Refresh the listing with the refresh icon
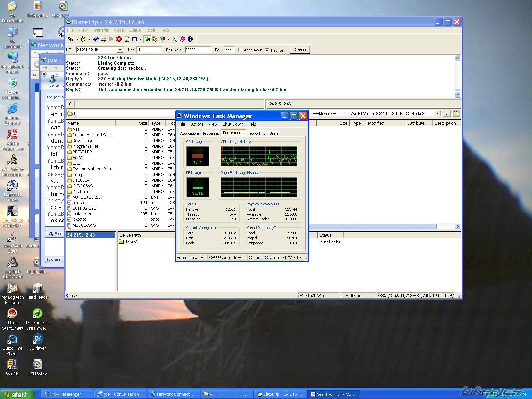 point(127,39)
